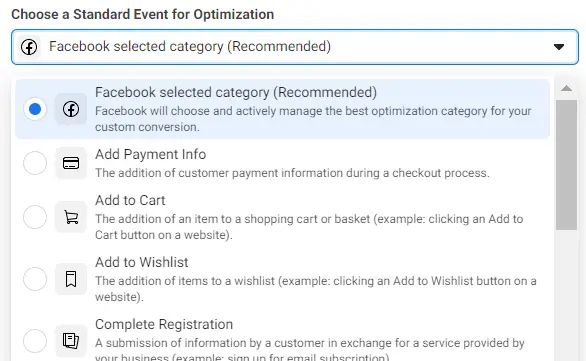Click the scrollbar up arrow
Viewport: 586px width, 361px height.
(567, 88)
